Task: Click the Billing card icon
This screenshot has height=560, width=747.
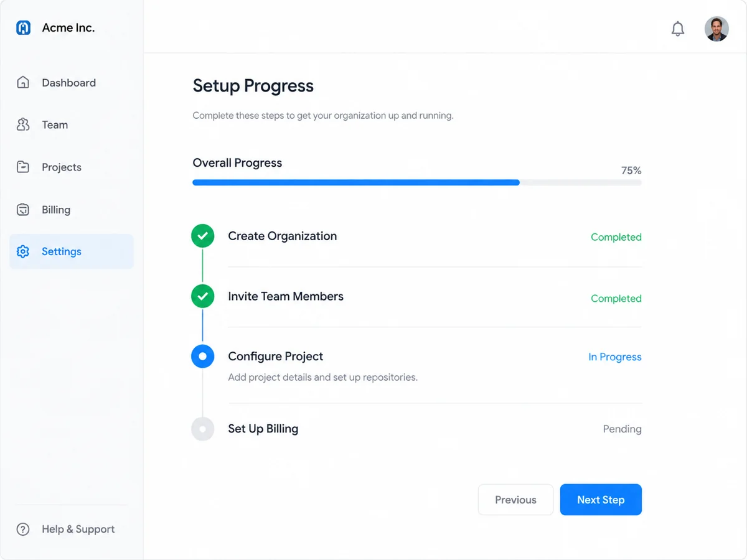Action: pos(23,210)
